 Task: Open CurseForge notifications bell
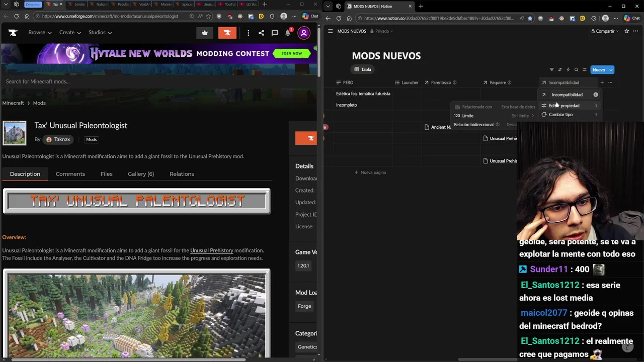[x=288, y=33]
